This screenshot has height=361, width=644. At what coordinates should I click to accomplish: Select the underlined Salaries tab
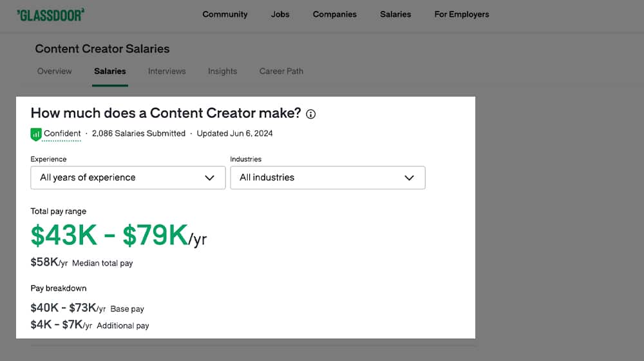[x=109, y=71]
